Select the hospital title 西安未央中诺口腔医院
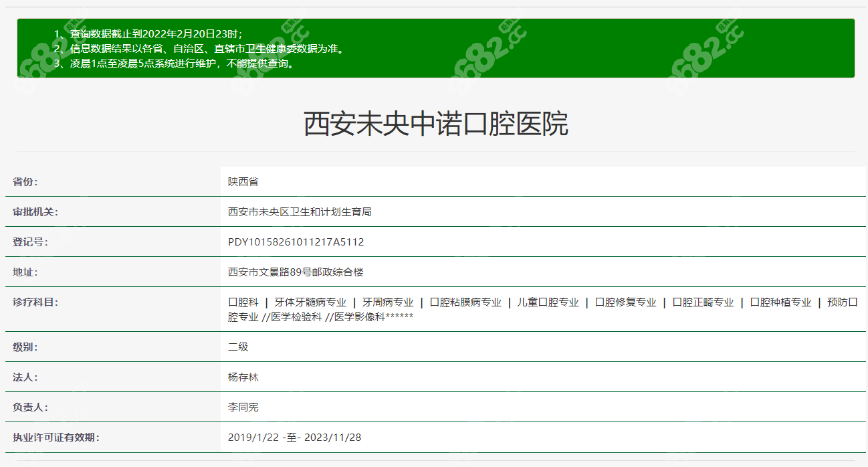This screenshot has height=467, width=868. (x=436, y=124)
